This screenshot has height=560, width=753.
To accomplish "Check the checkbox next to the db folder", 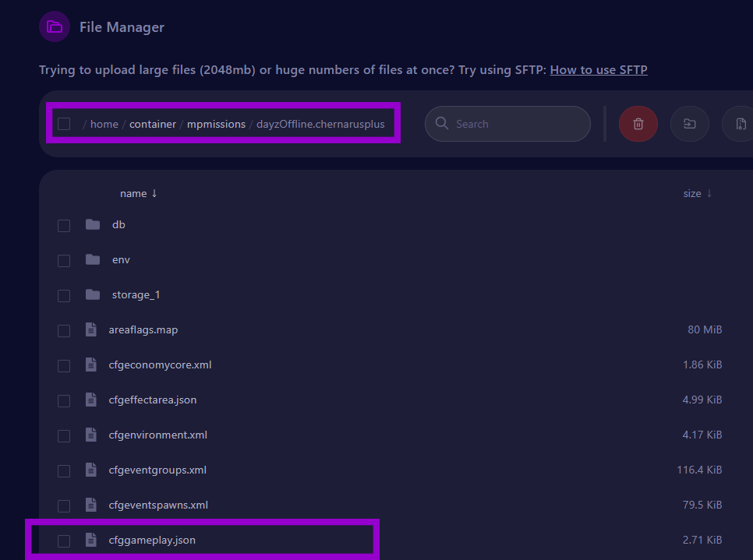I will click(x=63, y=225).
